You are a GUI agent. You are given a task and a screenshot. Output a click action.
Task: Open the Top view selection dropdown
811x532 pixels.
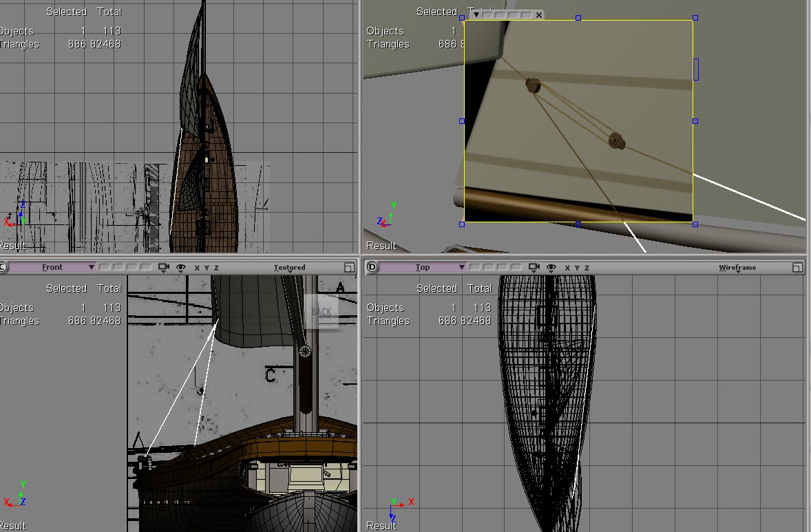[423, 267]
